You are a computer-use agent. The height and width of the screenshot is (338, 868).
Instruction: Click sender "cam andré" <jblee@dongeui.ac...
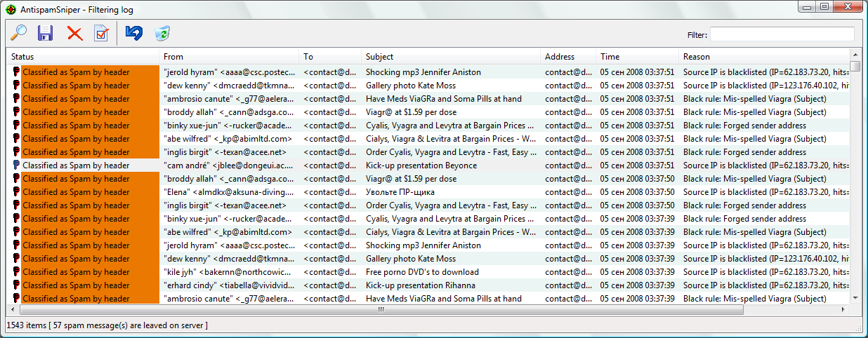coord(230,165)
